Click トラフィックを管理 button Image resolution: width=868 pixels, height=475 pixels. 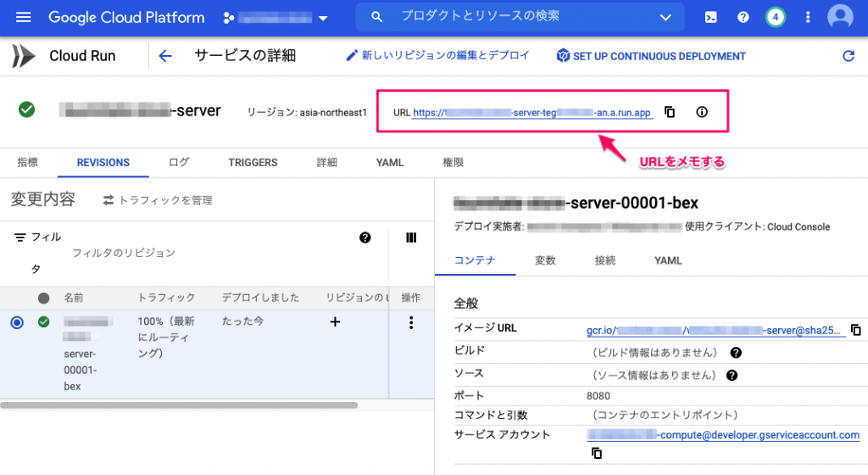click(158, 200)
